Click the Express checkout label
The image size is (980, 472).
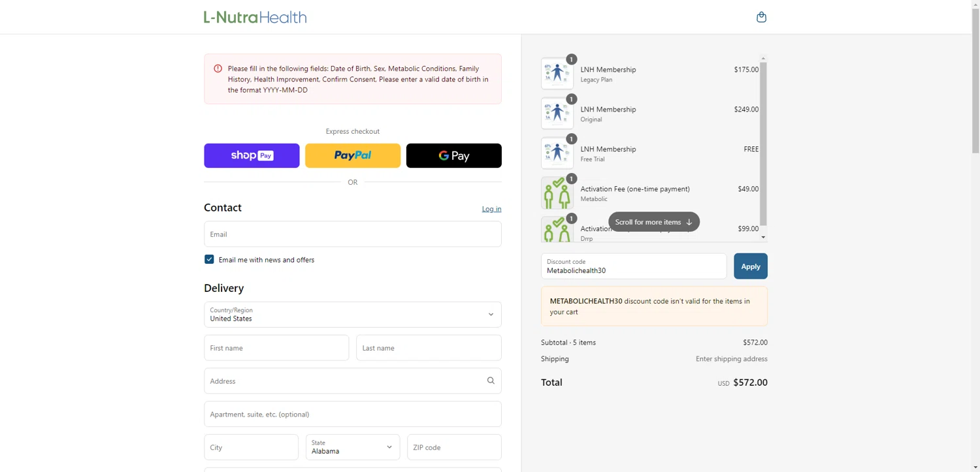click(x=353, y=131)
